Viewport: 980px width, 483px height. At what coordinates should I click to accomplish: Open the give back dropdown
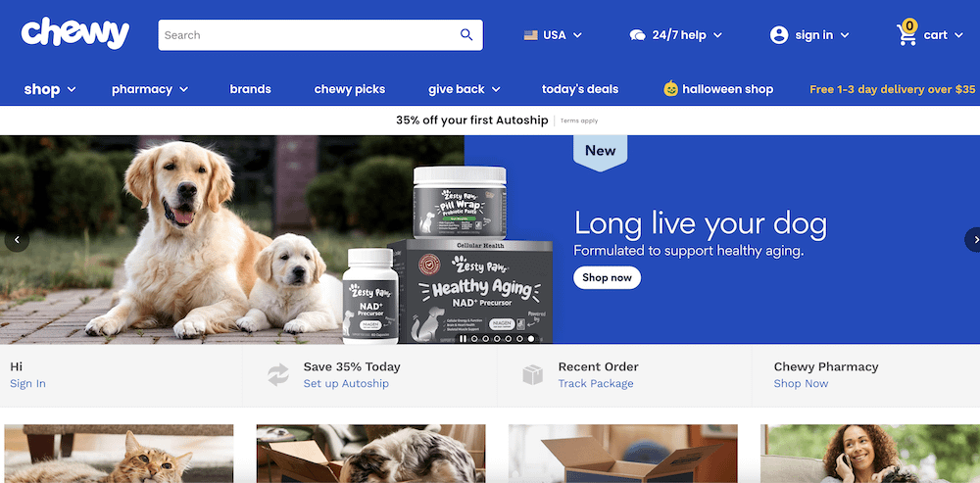point(465,89)
